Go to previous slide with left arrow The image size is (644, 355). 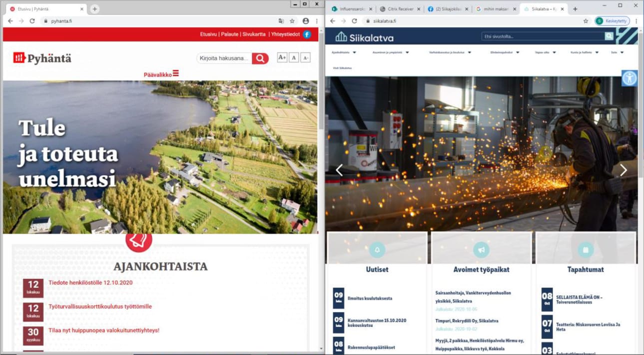click(x=339, y=170)
